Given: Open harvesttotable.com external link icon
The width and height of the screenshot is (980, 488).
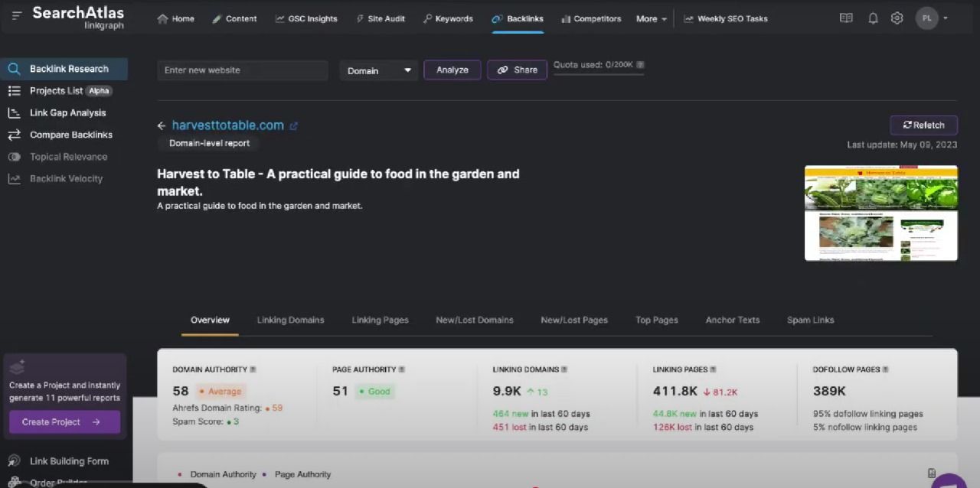Looking at the screenshot, I should 293,126.
